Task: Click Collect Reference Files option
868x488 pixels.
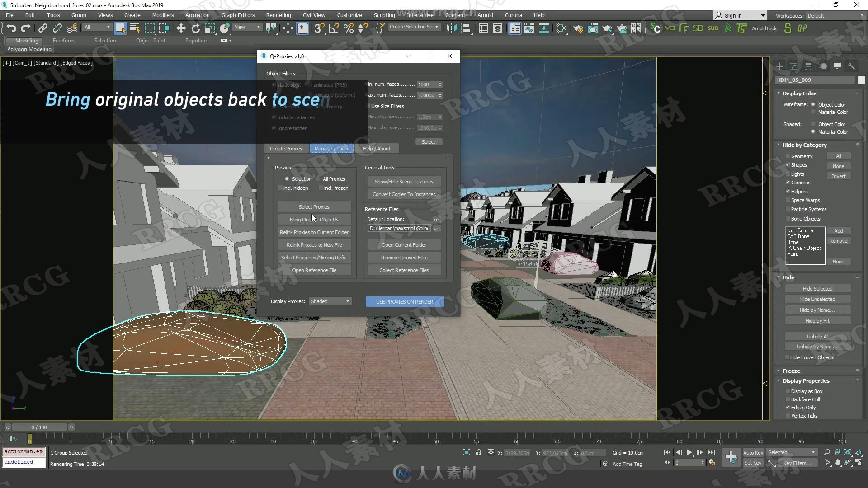Action: [404, 270]
